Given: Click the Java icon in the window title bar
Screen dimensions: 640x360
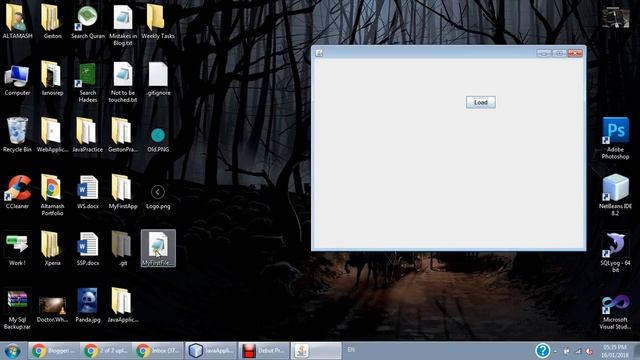Looking at the screenshot, I should tap(319, 53).
